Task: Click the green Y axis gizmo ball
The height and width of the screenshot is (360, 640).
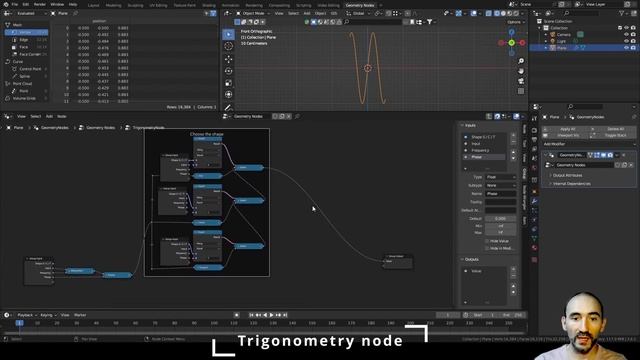Action: 511,42
